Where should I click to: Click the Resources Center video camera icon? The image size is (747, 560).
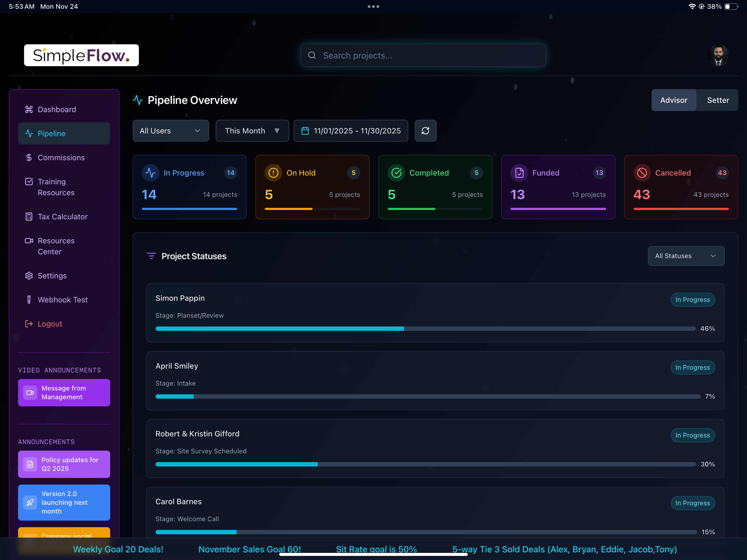click(29, 240)
